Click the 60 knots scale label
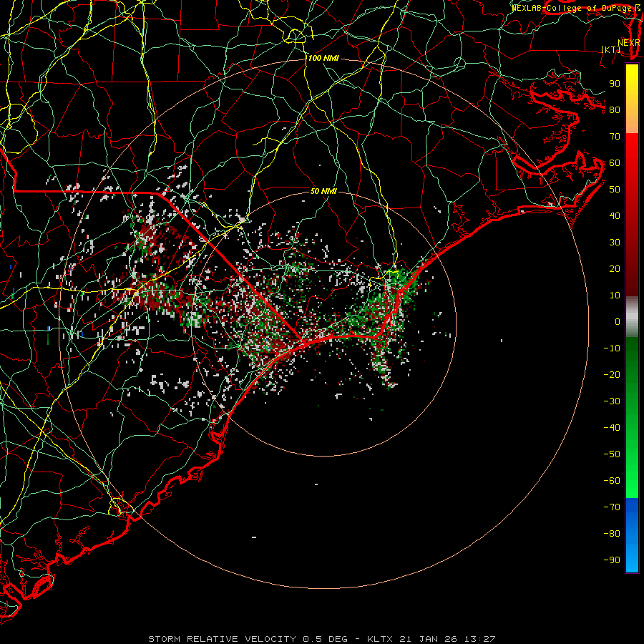Image resolution: width=644 pixels, height=644 pixels. [x=615, y=162]
